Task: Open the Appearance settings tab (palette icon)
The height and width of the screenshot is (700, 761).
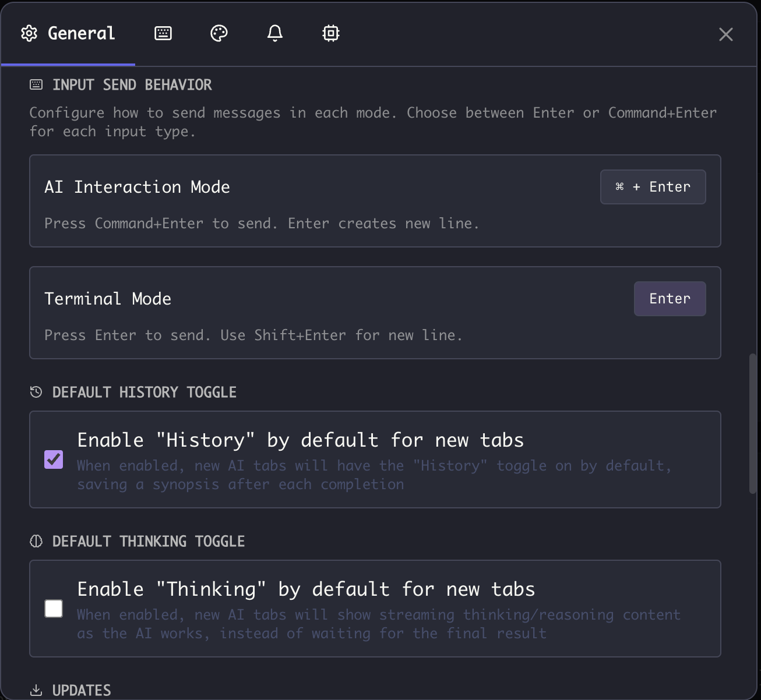Action: (x=219, y=33)
